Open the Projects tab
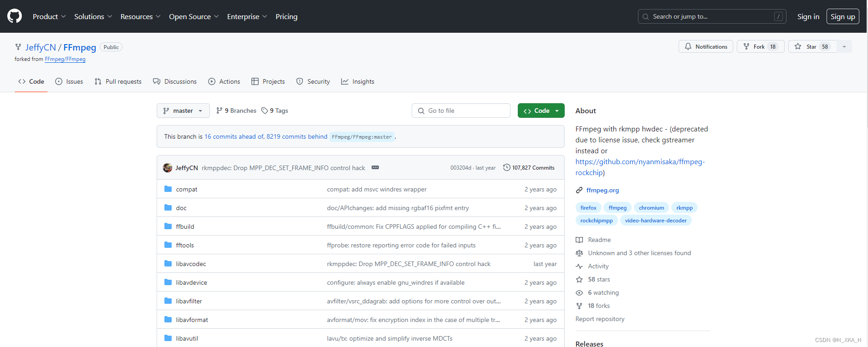Image resolution: width=868 pixels, height=347 pixels. 268,81
